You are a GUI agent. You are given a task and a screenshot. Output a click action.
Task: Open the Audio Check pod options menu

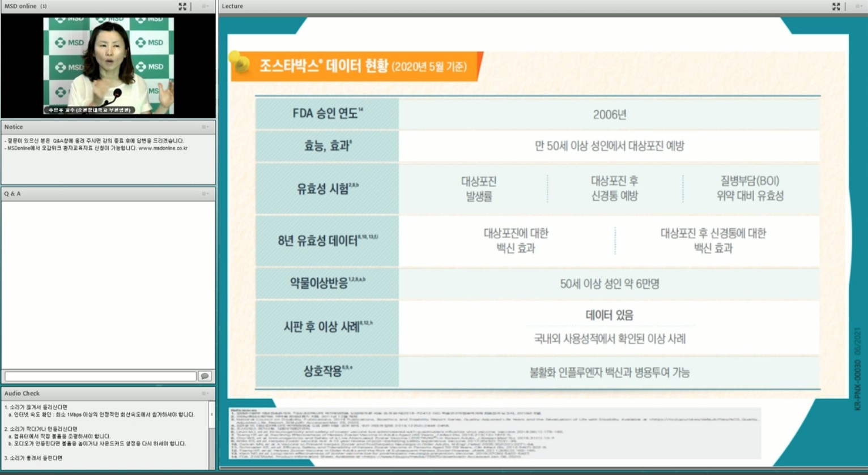coord(205,393)
